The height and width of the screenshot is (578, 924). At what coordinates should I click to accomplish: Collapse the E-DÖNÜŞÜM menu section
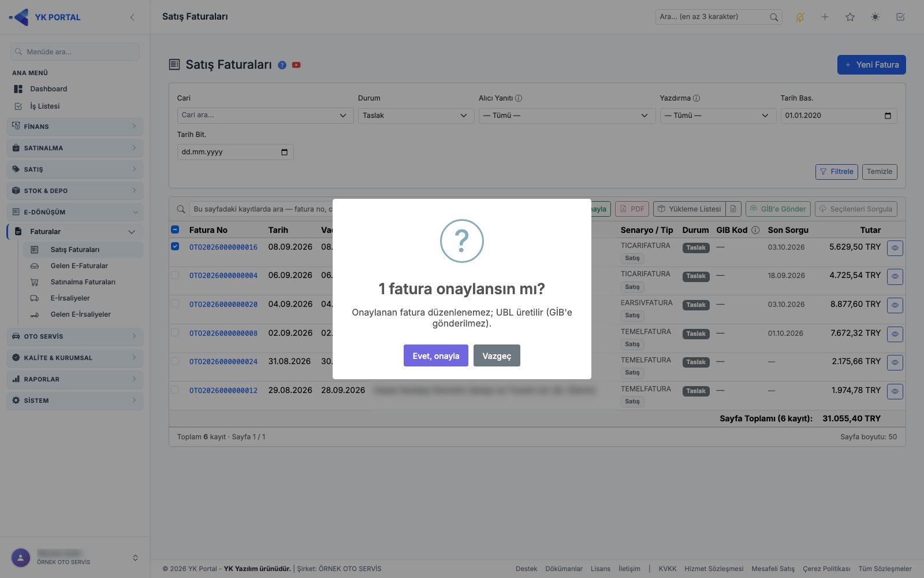point(75,212)
